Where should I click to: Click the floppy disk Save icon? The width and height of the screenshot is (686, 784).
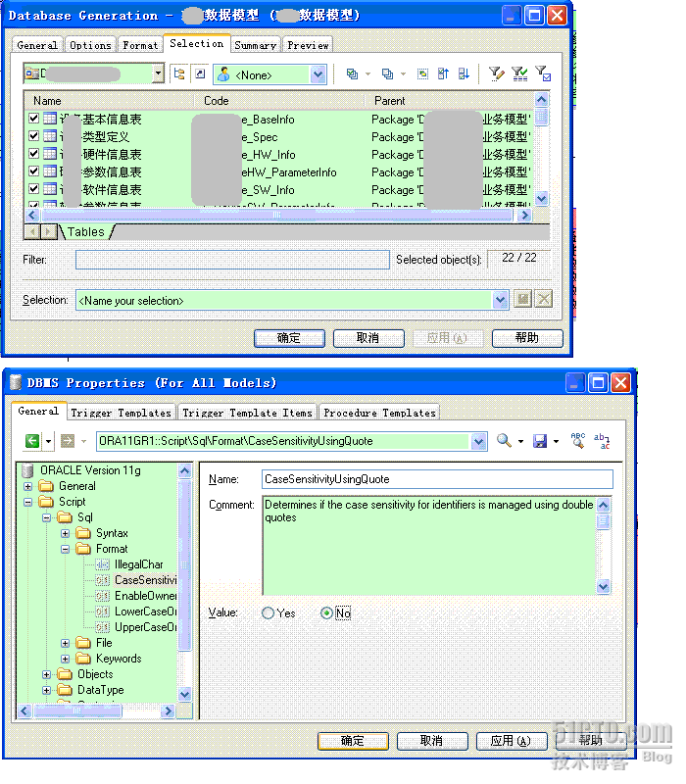(x=540, y=441)
